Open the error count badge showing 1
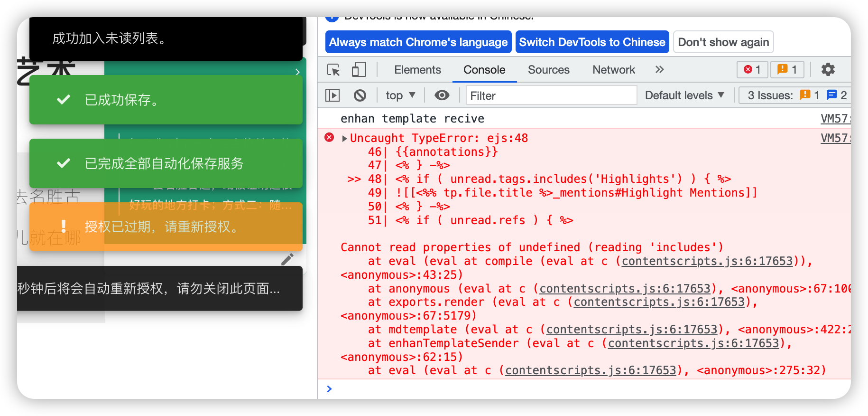 (x=752, y=69)
